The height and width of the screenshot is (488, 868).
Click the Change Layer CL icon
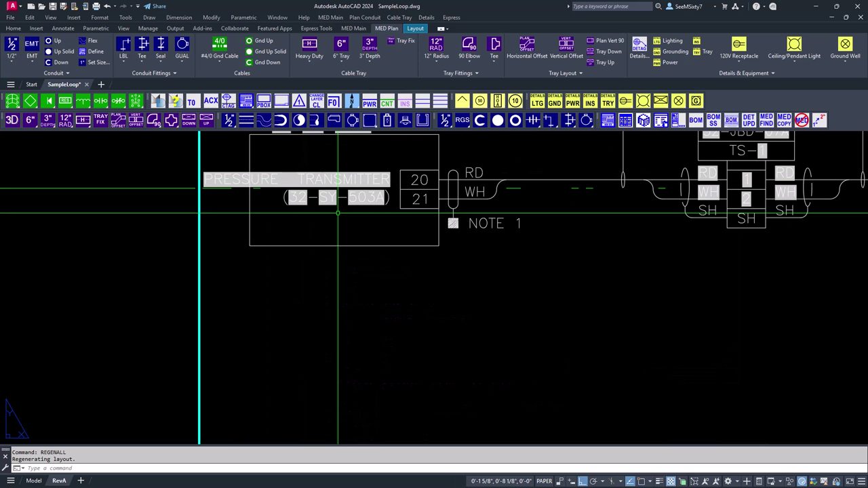317,101
